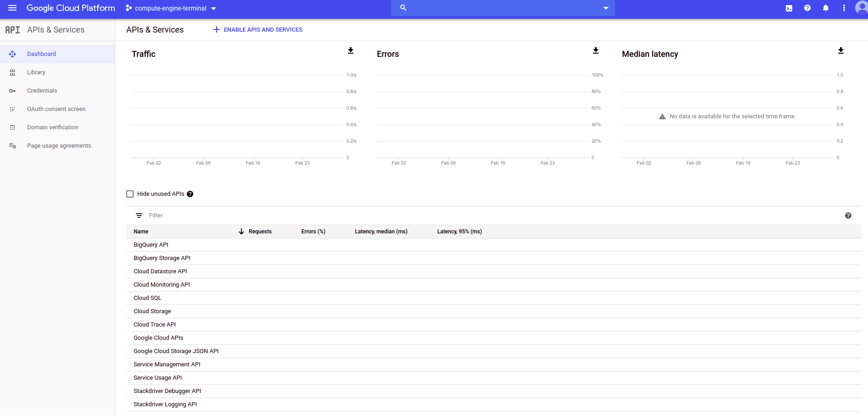Download the Traffic chart data
This screenshot has height=415, width=868.
coord(351,50)
